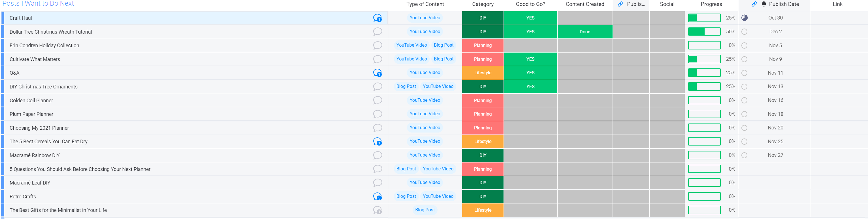This screenshot has width=868, height=219.
Task: Open the Lifestyle category cell for Q&A
Action: tap(483, 73)
